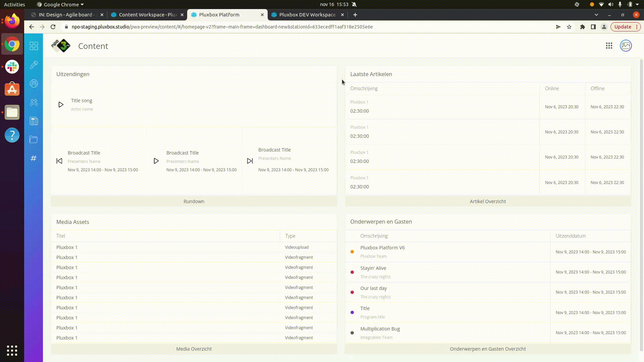The width and height of the screenshot is (644, 362).
Task: Click the microphone icon in sidebar
Action: 34,65
